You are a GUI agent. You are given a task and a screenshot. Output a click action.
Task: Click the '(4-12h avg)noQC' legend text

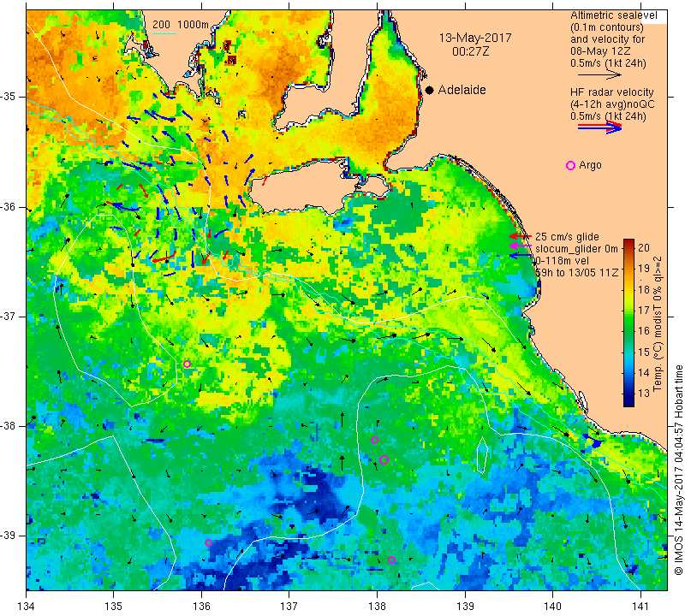[x=612, y=104]
